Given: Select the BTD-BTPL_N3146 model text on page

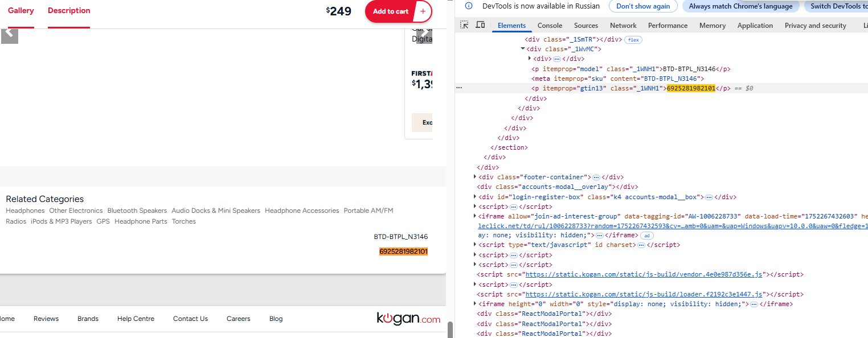Looking at the screenshot, I should coord(401,237).
